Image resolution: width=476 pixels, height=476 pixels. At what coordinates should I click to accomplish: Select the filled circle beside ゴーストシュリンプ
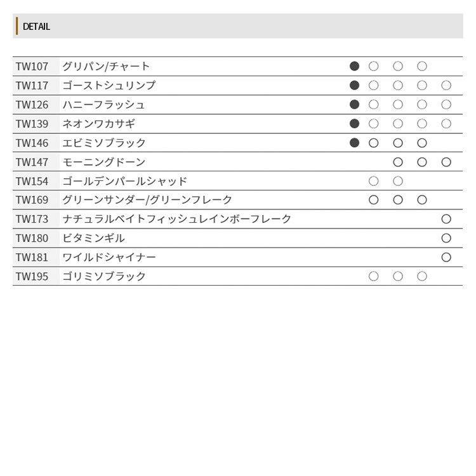[x=355, y=85]
